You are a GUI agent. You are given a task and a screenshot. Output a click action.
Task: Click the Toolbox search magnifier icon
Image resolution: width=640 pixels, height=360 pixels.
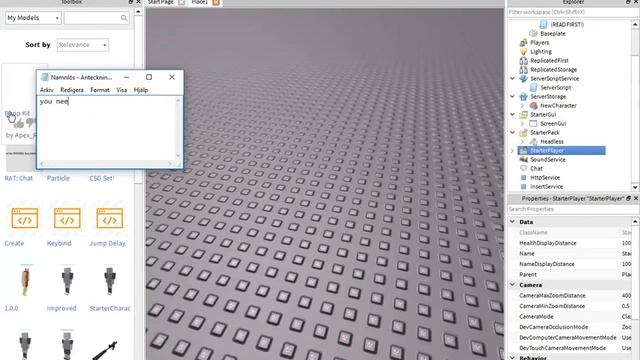pyautogui.click(x=124, y=18)
